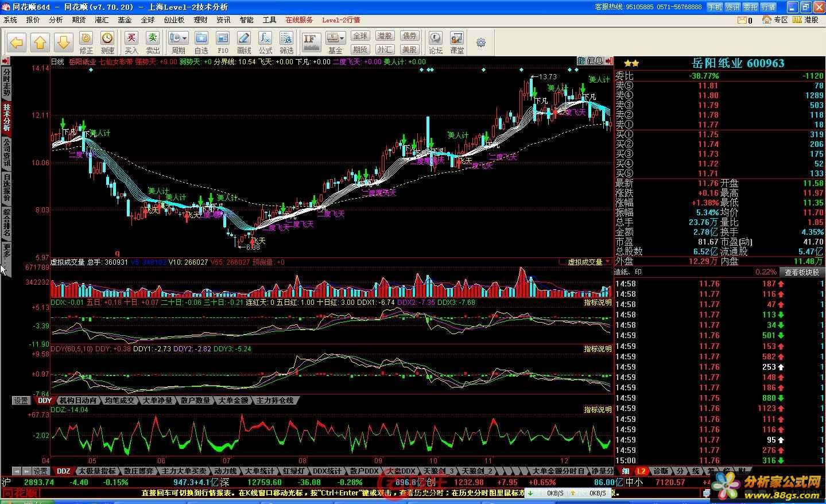Open the HK 港股 icon

[x=805, y=20]
